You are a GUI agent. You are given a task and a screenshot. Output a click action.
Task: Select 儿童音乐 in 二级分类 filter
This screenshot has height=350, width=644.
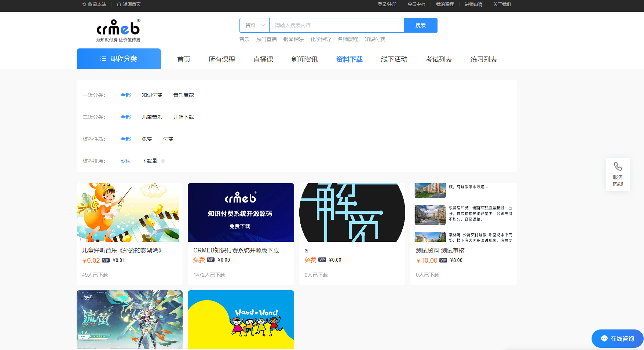[x=152, y=117]
